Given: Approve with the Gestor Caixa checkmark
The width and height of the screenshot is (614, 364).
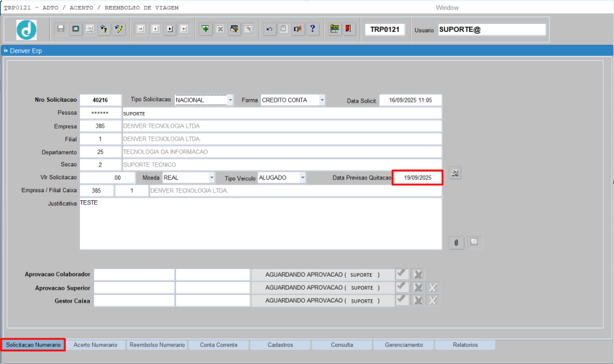Looking at the screenshot, I should tap(402, 300).
